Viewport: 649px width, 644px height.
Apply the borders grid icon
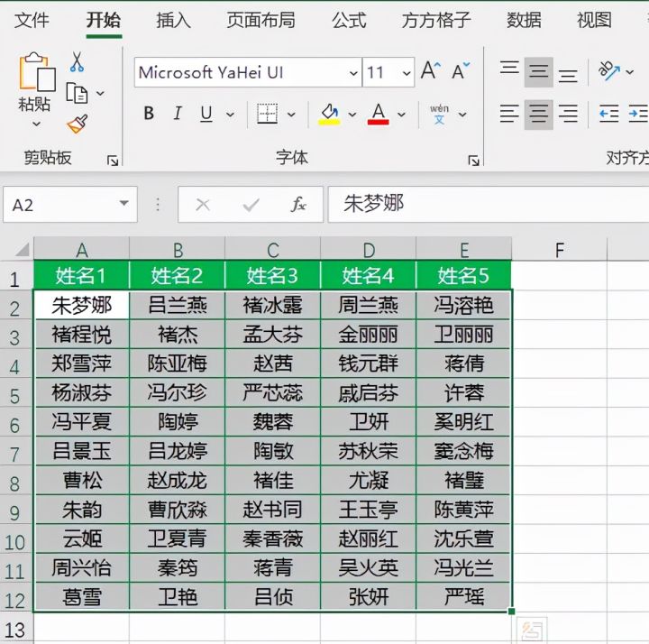pos(267,114)
